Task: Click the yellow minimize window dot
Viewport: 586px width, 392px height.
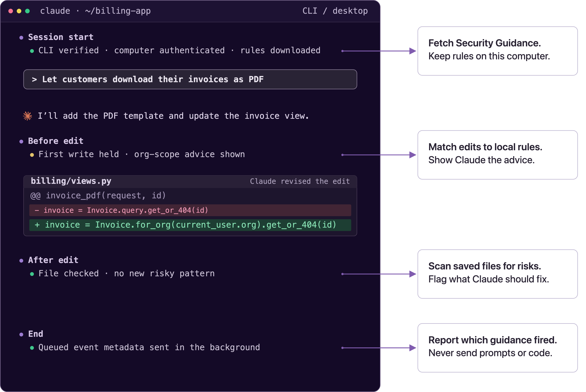Action: [19, 11]
